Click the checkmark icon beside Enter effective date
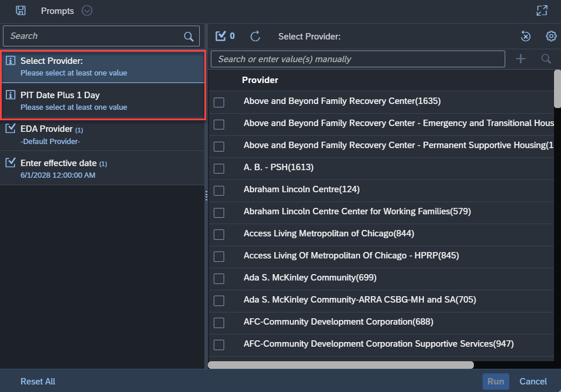The image size is (561, 392). pos(10,163)
